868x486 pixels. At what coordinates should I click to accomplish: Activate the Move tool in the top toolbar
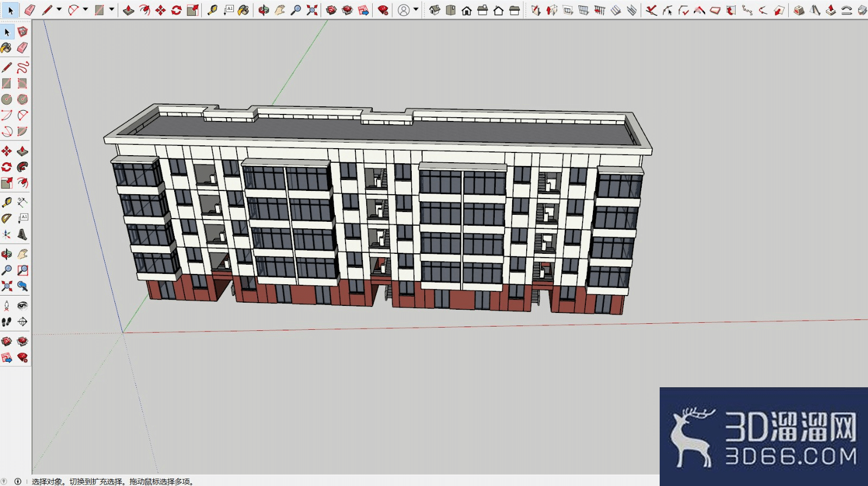161,10
